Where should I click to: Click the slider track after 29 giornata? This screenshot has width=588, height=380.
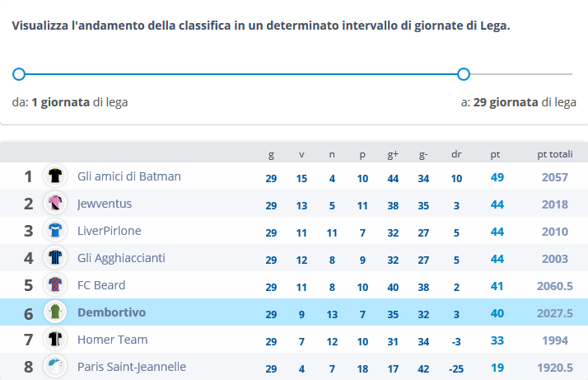[521, 74]
